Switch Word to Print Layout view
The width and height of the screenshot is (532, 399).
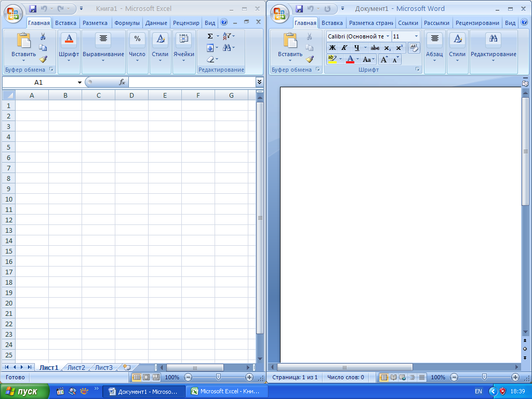pos(384,377)
